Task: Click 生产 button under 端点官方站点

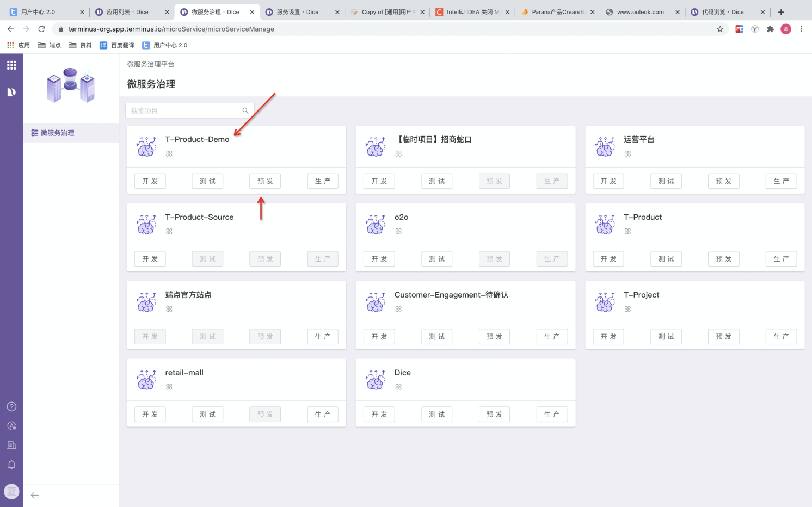Action: pos(323,337)
